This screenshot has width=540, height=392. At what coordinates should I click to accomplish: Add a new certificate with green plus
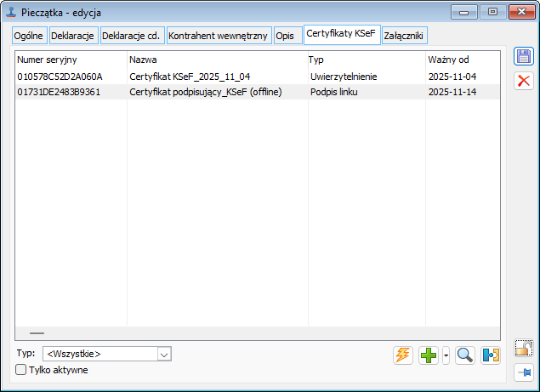click(429, 355)
